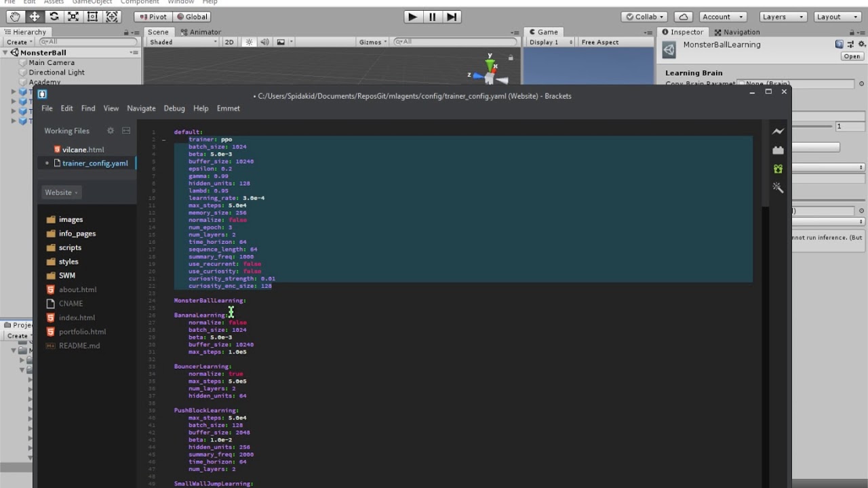
Task: Open the Brackets Find menu
Action: click(x=88, y=108)
